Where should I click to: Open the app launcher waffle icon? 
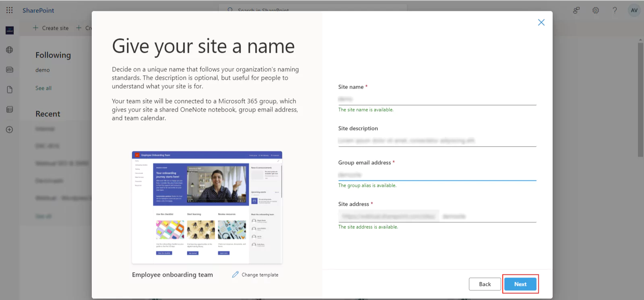(10, 10)
